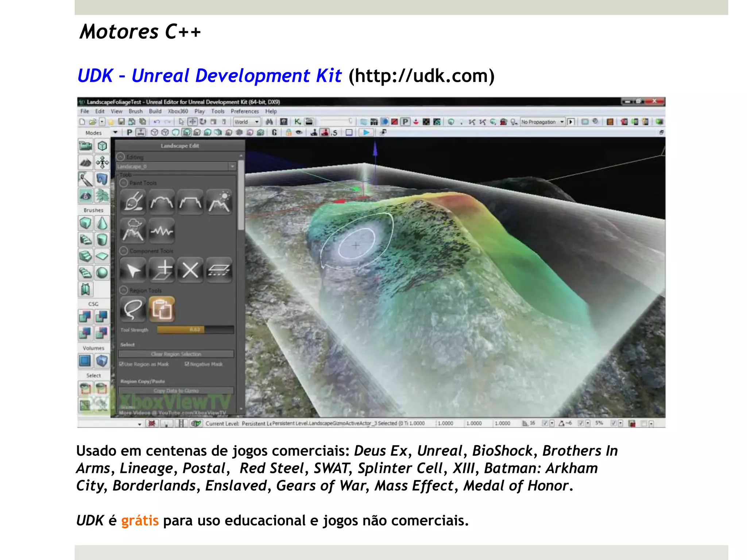This screenshot has width=747, height=560.
Task: Toggle the Negative Mask checkbox
Action: point(187,364)
